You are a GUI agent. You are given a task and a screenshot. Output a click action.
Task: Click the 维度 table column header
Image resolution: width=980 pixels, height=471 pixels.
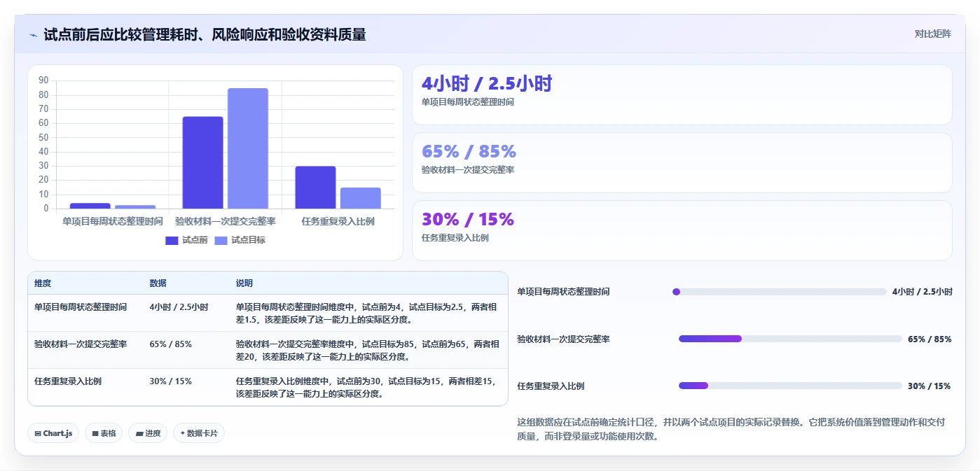click(43, 283)
